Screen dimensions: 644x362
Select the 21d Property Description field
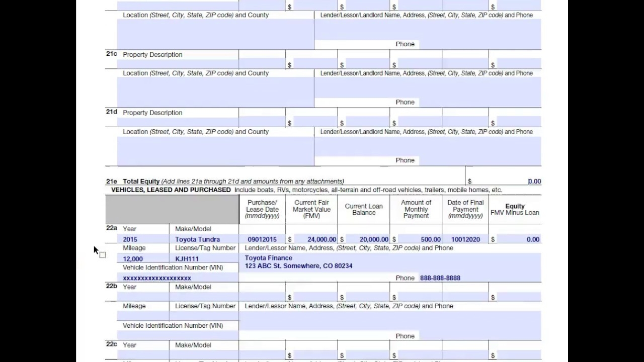pyautogui.click(x=178, y=122)
